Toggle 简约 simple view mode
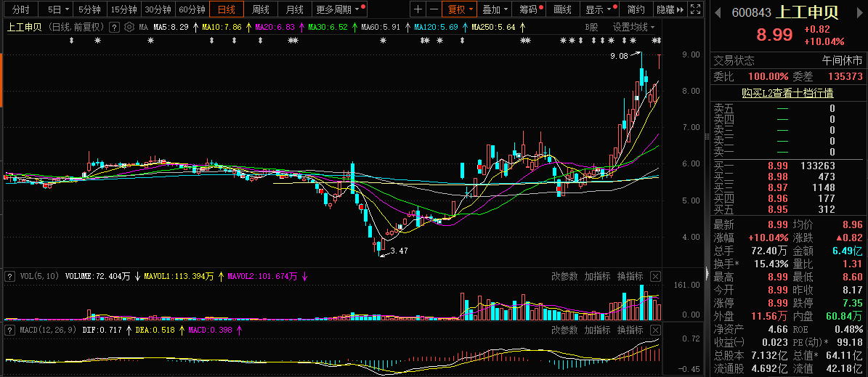This screenshot has width=868, height=377. click(636, 9)
